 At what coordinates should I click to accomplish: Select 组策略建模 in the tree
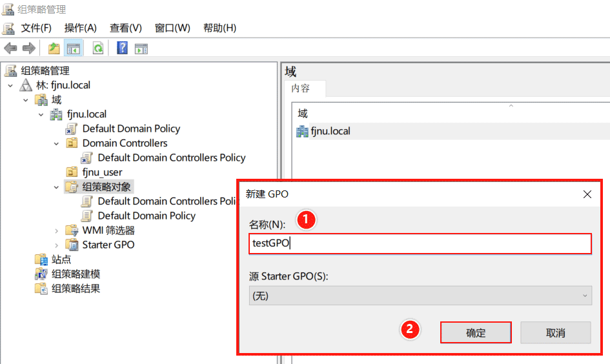coord(76,274)
